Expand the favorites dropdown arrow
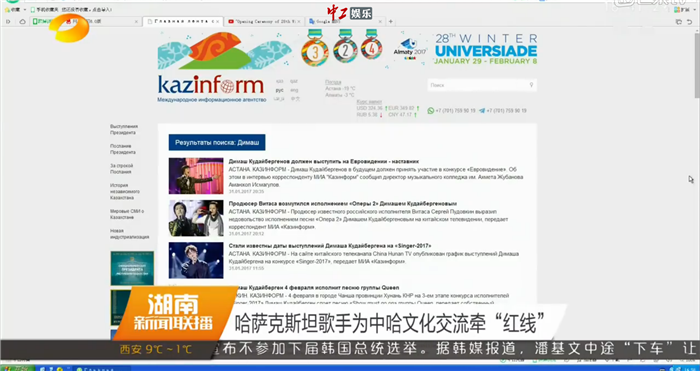 (25, 9)
